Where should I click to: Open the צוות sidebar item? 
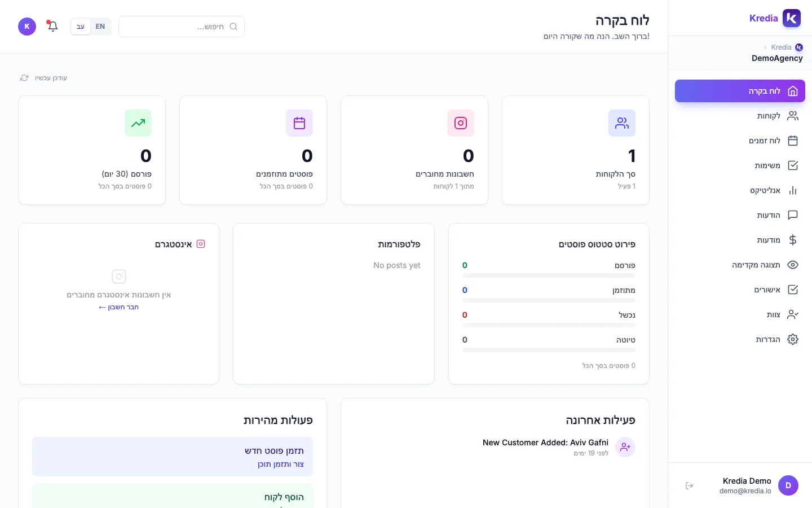[740, 314]
